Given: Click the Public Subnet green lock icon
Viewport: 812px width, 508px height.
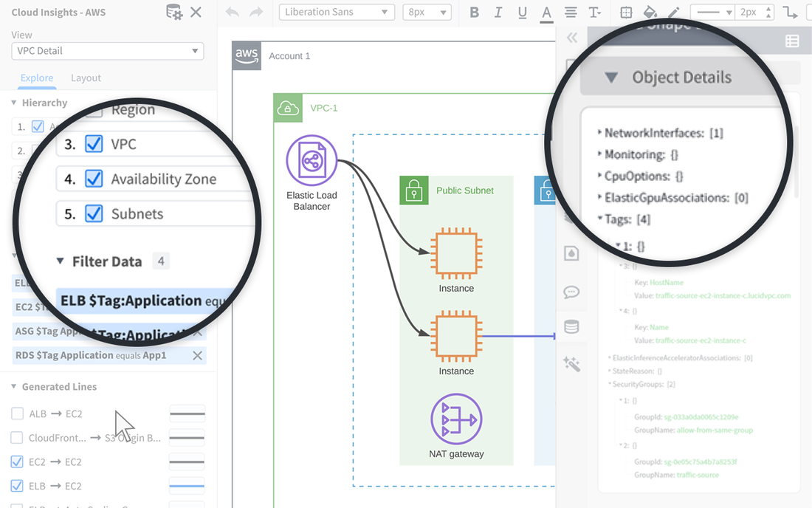Looking at the screenshot, I should point(414,190).
